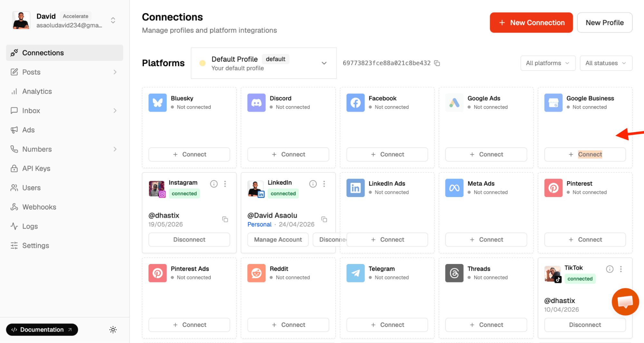
Task: Click the TikTok account avatar
Action: pyautogui.click(x=553, y=274)
